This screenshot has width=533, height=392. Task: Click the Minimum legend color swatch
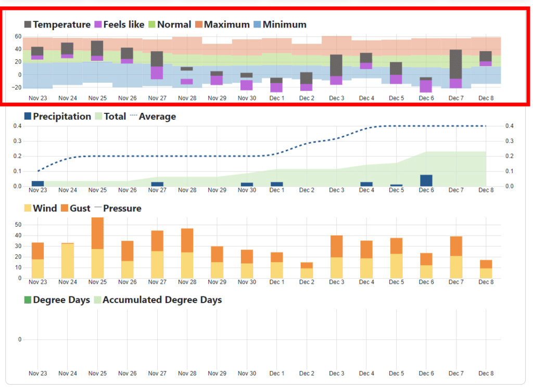(257, 24)
